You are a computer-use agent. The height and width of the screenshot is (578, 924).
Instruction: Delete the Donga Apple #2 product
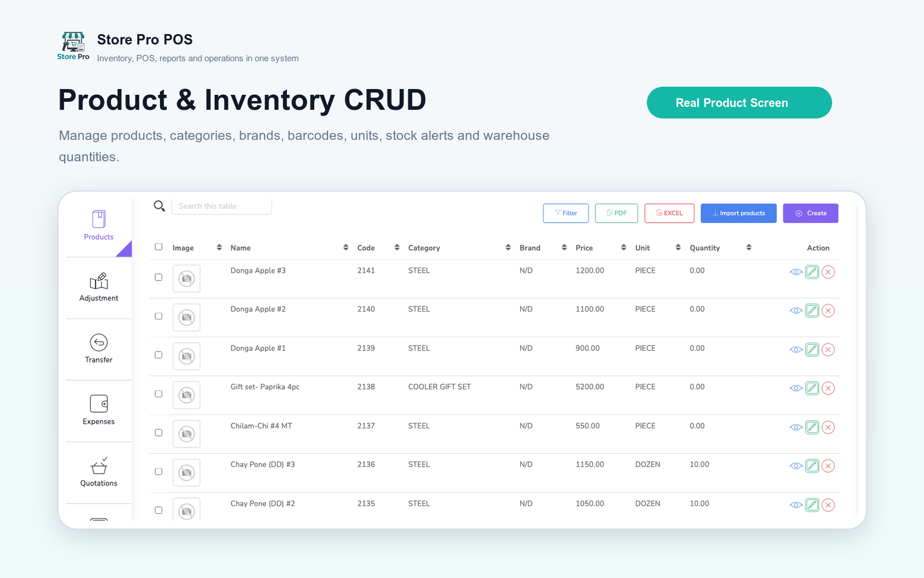point(828,310)
